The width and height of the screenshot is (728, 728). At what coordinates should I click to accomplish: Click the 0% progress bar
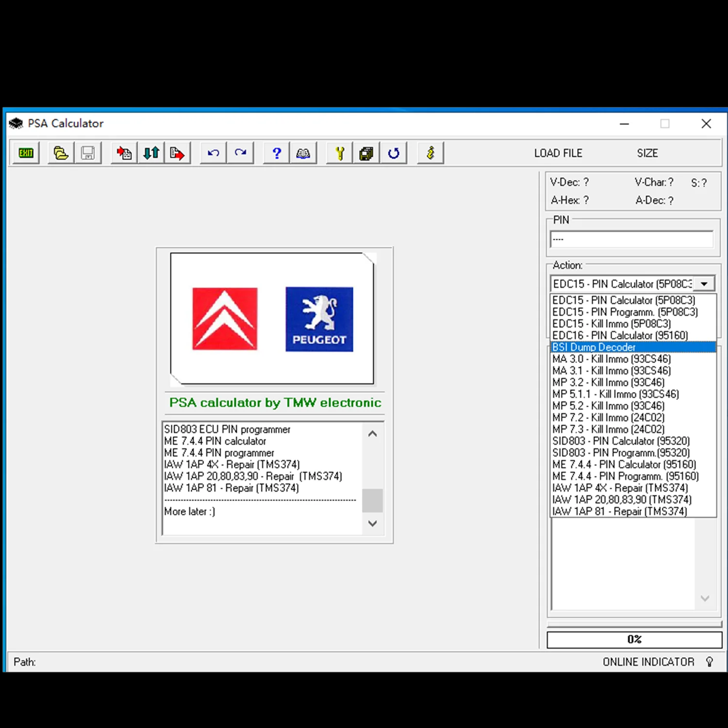(634, 639)
